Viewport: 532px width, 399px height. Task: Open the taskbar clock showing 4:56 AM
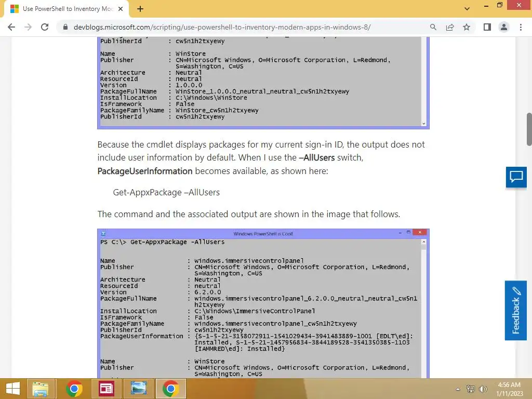coord(509,389)
